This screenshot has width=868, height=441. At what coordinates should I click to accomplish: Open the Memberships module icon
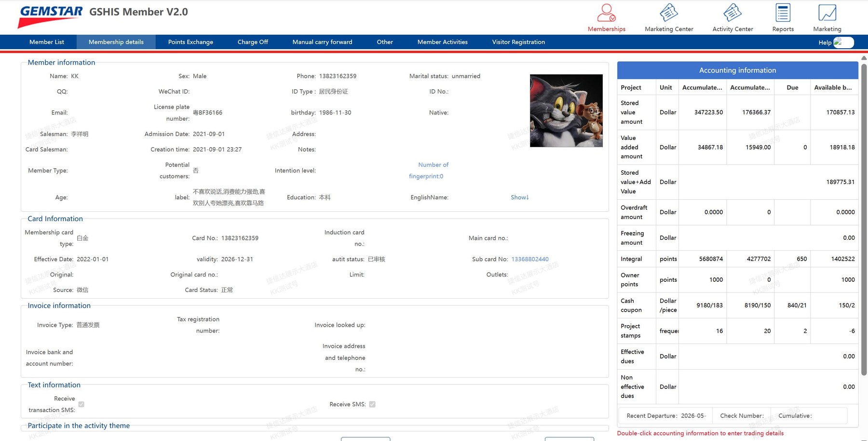[x=606, y=13]
